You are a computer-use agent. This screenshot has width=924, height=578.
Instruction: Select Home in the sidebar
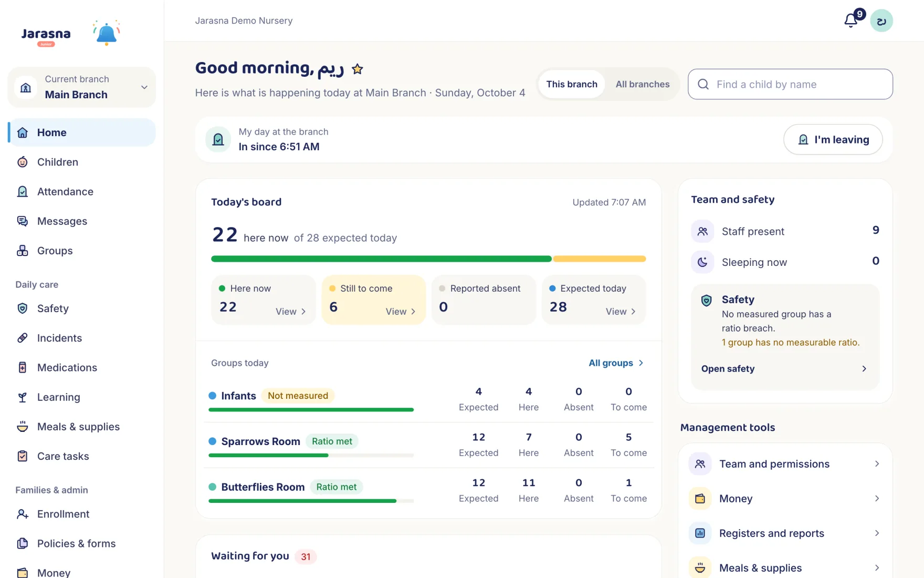click(82, 132)
